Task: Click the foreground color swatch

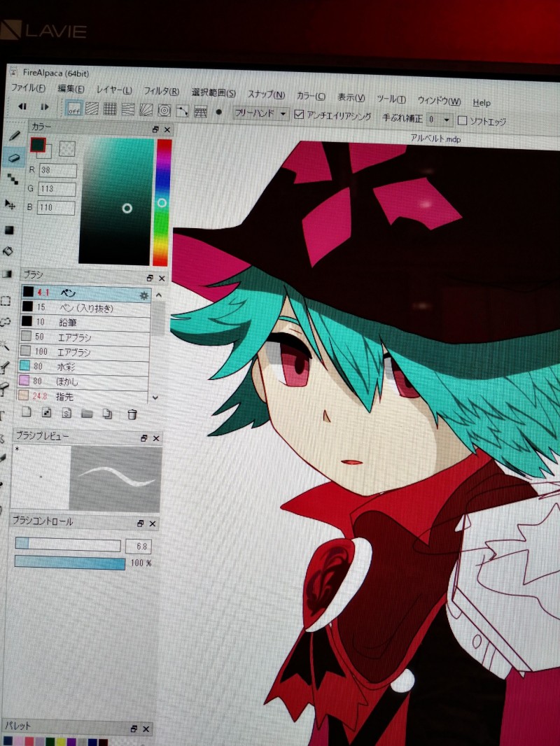Action: pos(38,145)
